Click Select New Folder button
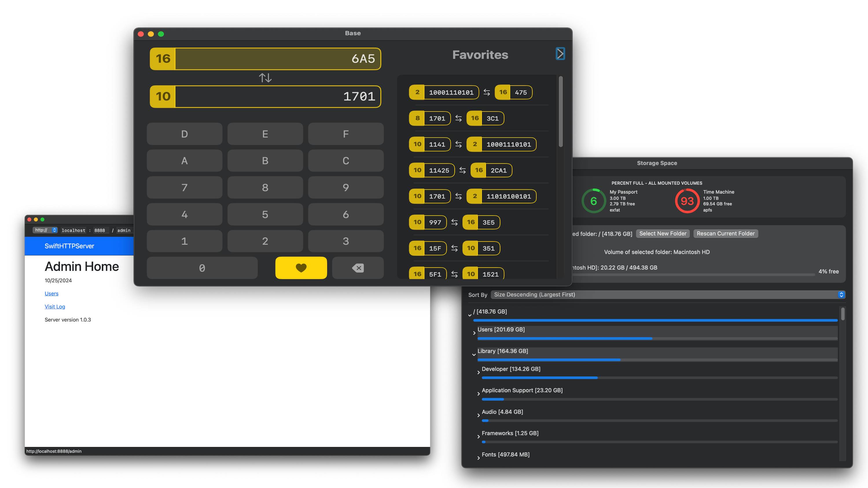 coord(663,233)
